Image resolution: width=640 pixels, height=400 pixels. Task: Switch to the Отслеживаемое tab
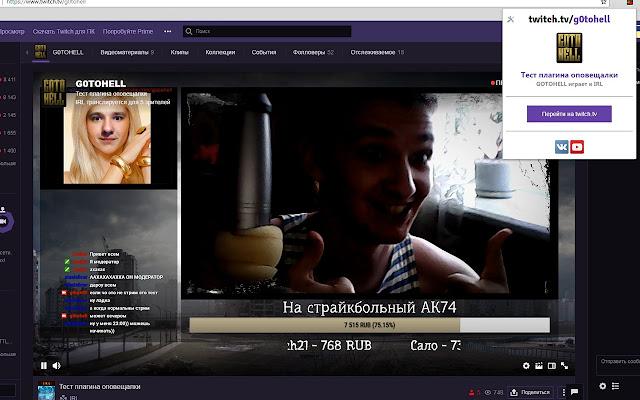point(377,52)
